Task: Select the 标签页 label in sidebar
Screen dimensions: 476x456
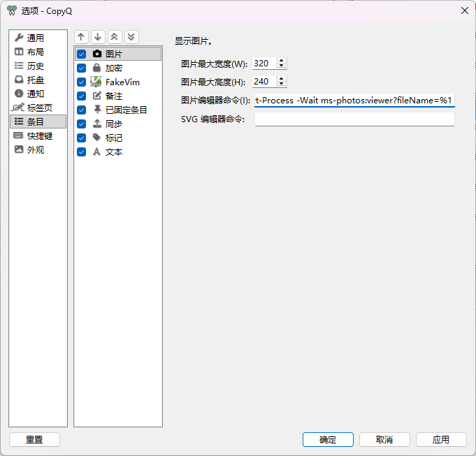Action: 40,108
